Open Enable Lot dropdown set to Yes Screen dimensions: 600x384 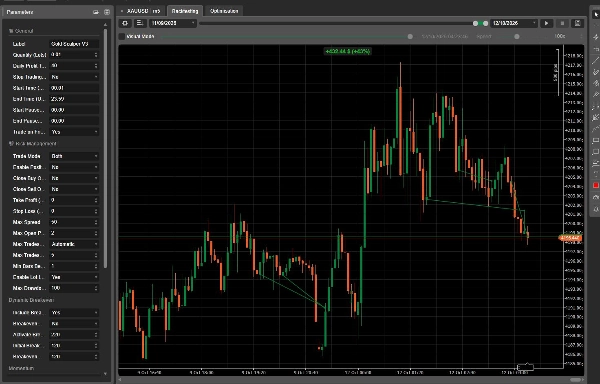[74, 277]
